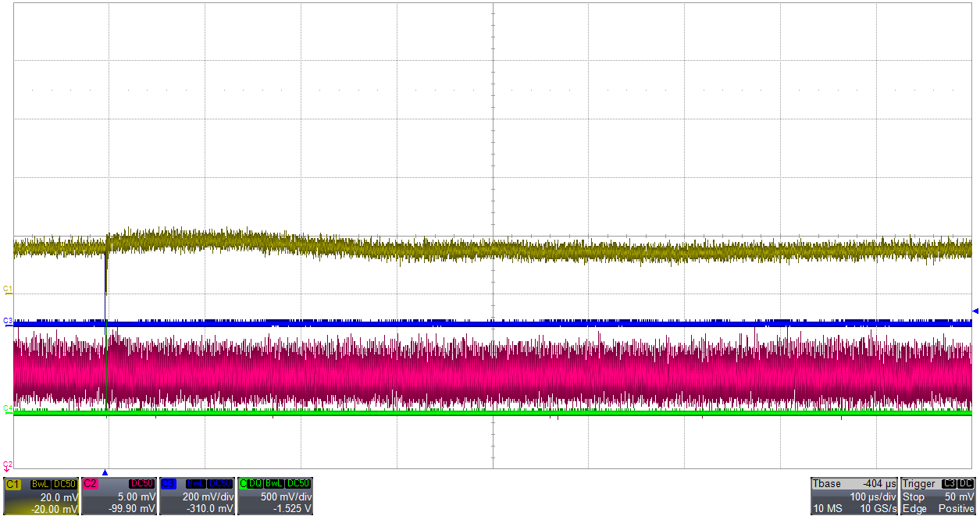Click the blue BwL badge on C3
Viewport: 980px width, 516px height.
tap(196, 484)
